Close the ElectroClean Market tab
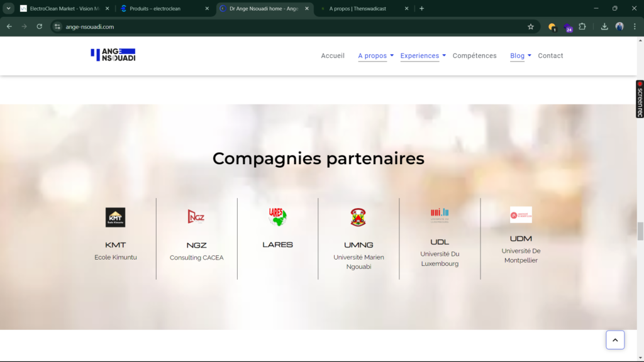This screenshot has height=362, width=644. [x=107, y=9]
